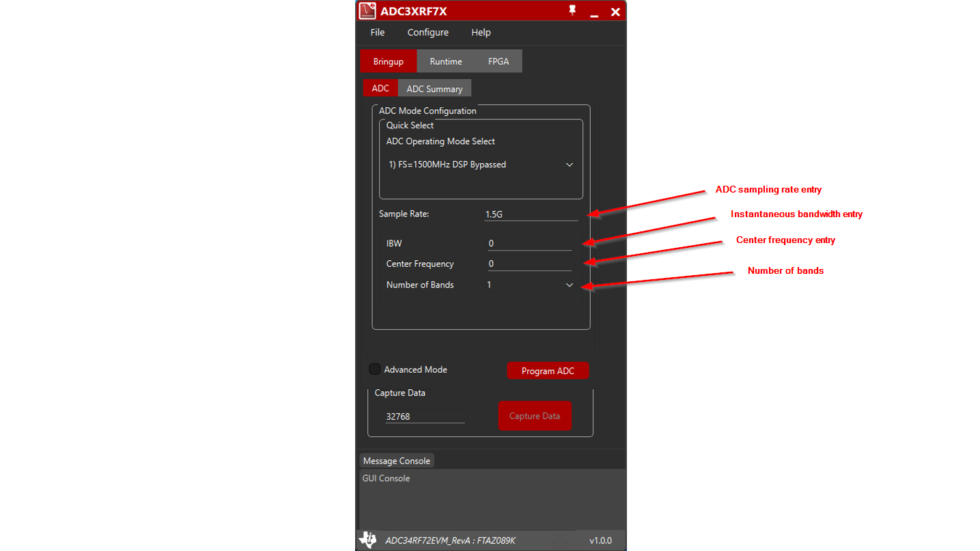The image size is (980, 551).
Task: Click the Bringup tab
Action: pos(388,61)
